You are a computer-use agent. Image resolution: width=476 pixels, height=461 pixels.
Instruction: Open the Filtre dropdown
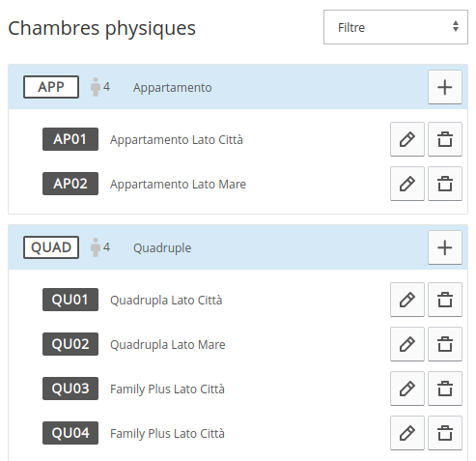(x=396, y=27)
